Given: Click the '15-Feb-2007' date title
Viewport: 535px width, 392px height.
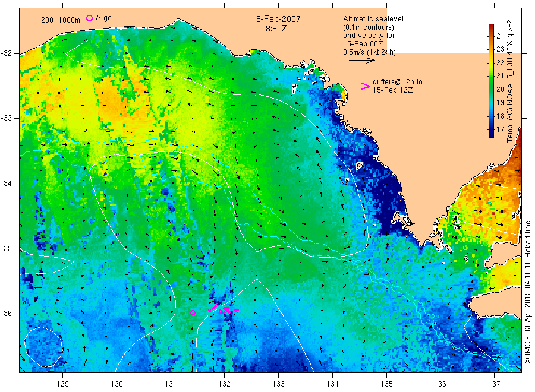Looking at the screenshot, I should [x=276, y=19].
